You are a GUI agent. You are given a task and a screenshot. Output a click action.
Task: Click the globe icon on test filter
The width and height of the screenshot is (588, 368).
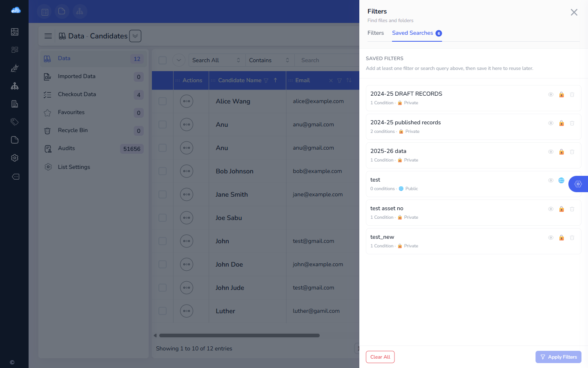pyautogui.click(x=561, y=180)
